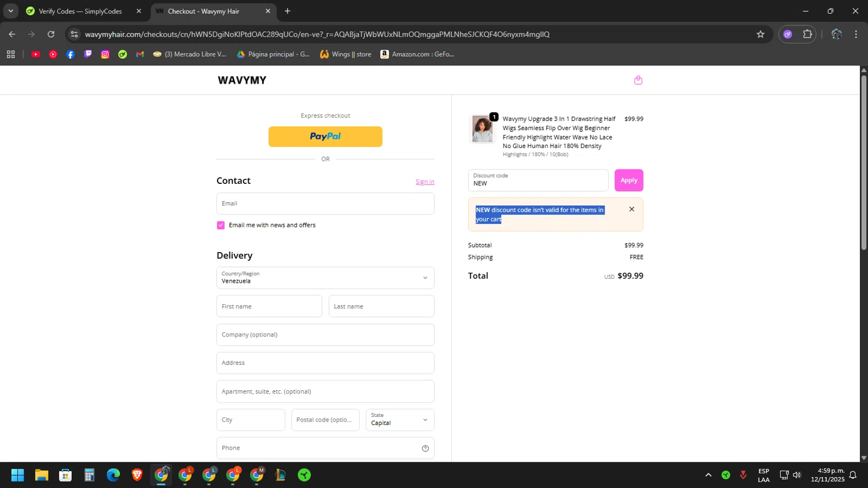The width and height of the screenshot is (868, 488).
Task: Open the shopping bag cart icon
Action: (638, 80)
